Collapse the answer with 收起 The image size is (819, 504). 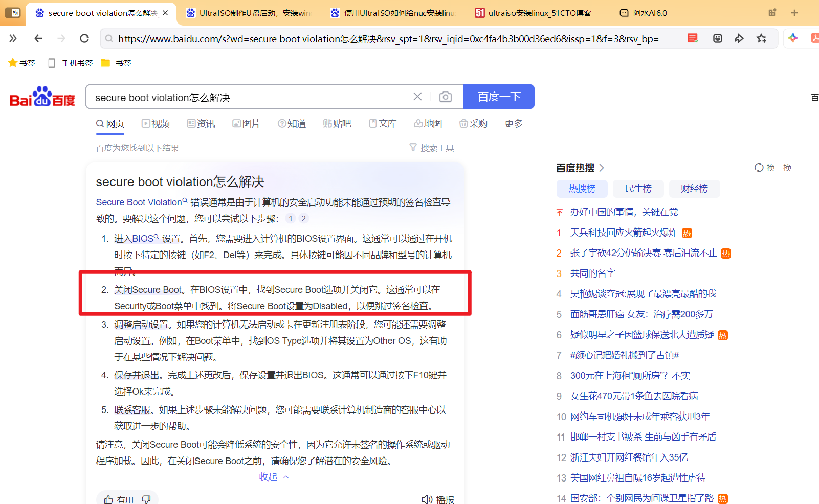pos(274,477)
